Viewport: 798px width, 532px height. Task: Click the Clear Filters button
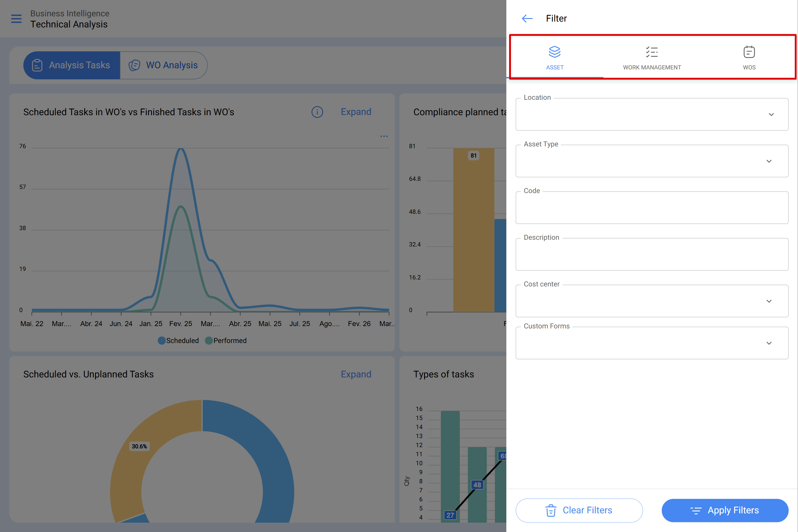click(579, 510)
